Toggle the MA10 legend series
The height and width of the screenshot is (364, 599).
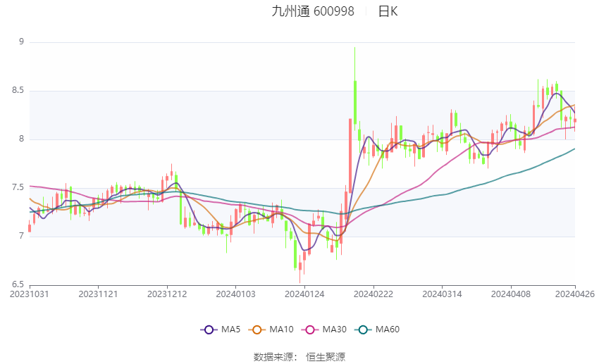pos(271,330)
